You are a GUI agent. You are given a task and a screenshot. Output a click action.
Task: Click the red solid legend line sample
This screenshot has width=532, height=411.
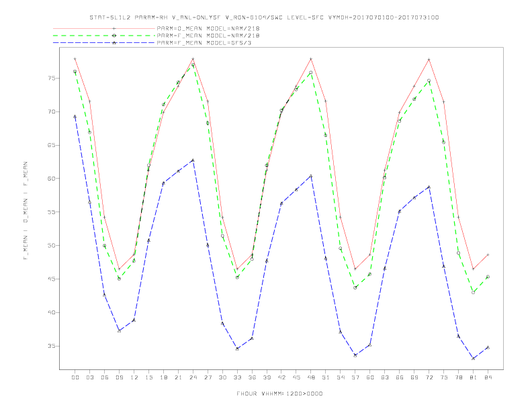click(x=104, y=28)
